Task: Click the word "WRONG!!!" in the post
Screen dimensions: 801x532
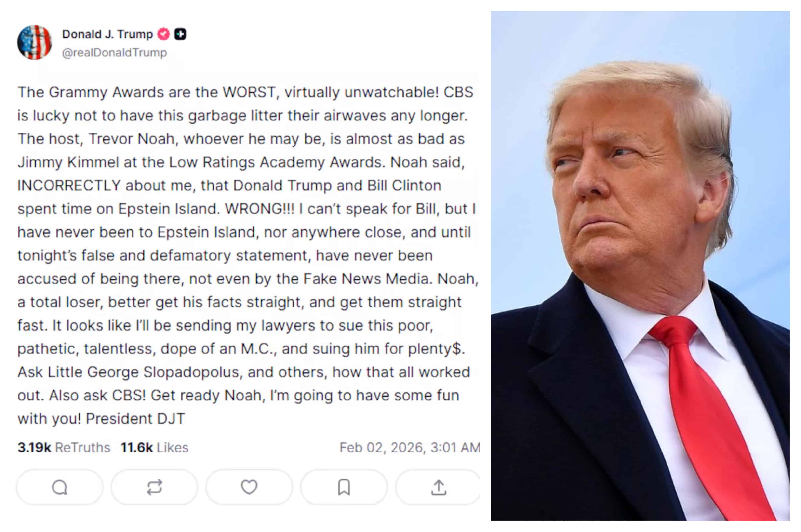Action: tap(260, 209)
